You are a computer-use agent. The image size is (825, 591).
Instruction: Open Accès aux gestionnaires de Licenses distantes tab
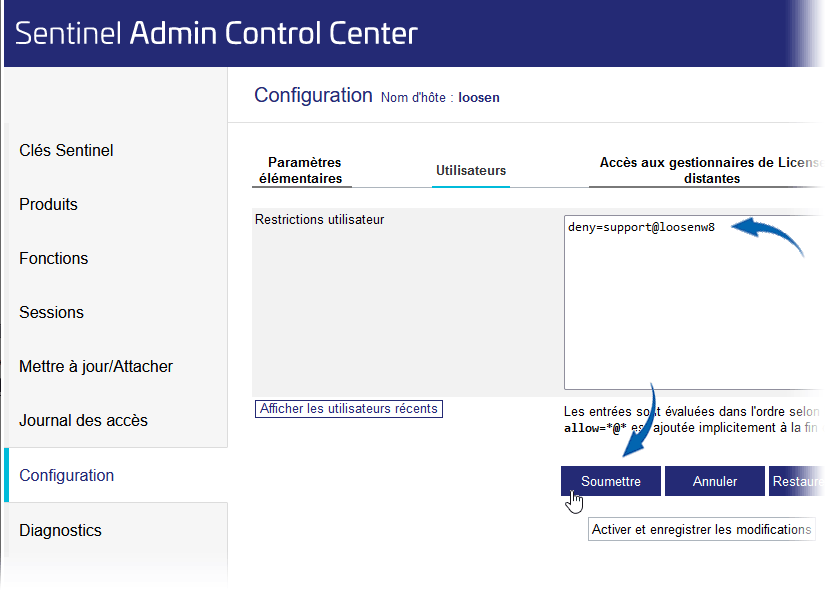(707, 171)
